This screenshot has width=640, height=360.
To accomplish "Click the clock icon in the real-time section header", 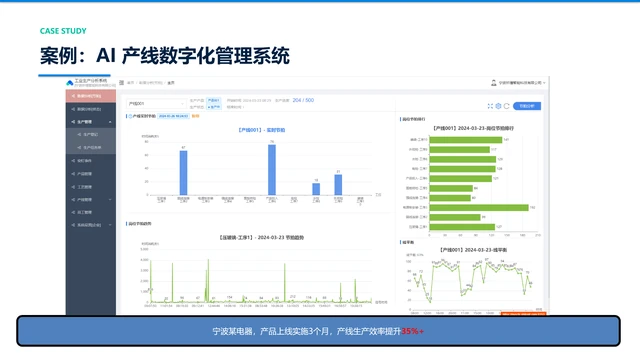I will (130, 116).
